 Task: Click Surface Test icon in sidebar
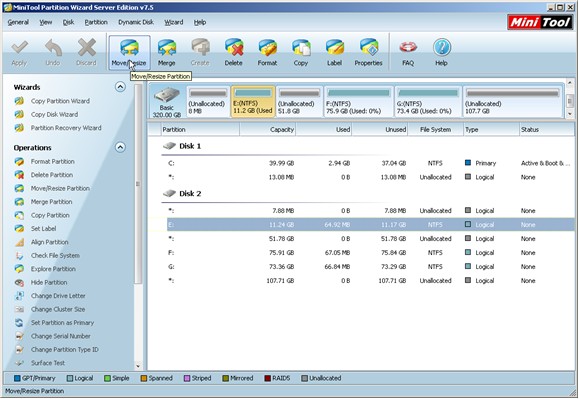pos(19,363)
